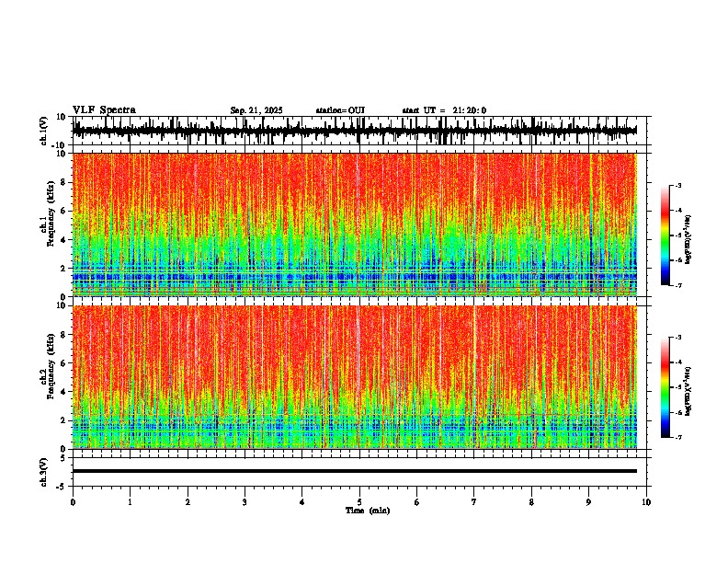Select the "ch.1(V)" axis label
Screen dimensions: 728x563
click(x=43, y=131)
